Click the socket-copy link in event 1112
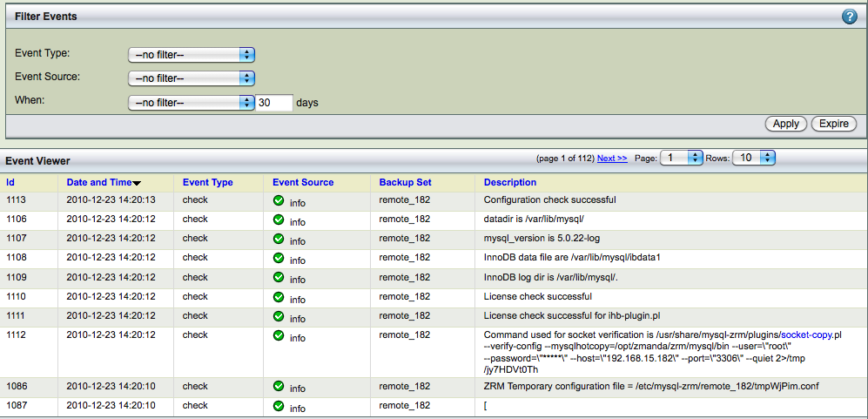Image resolution: width=868 pixels, height=419 pixels. 807,335
